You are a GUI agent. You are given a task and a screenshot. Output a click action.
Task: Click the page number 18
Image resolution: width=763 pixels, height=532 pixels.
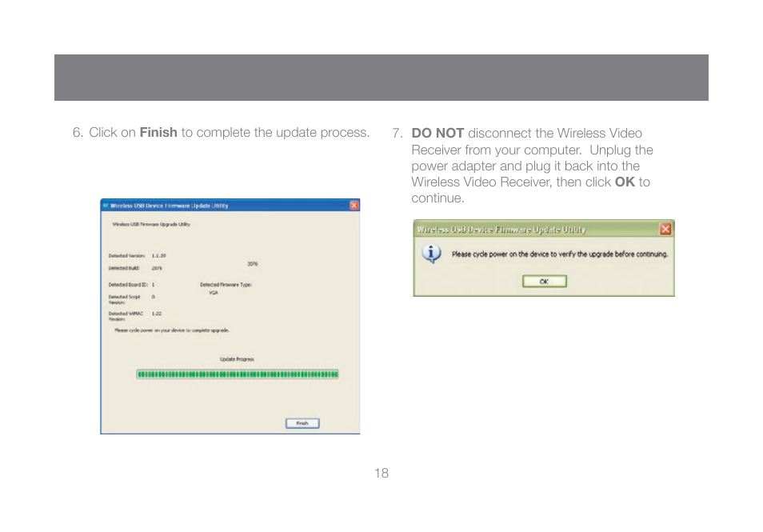[381, 473]
